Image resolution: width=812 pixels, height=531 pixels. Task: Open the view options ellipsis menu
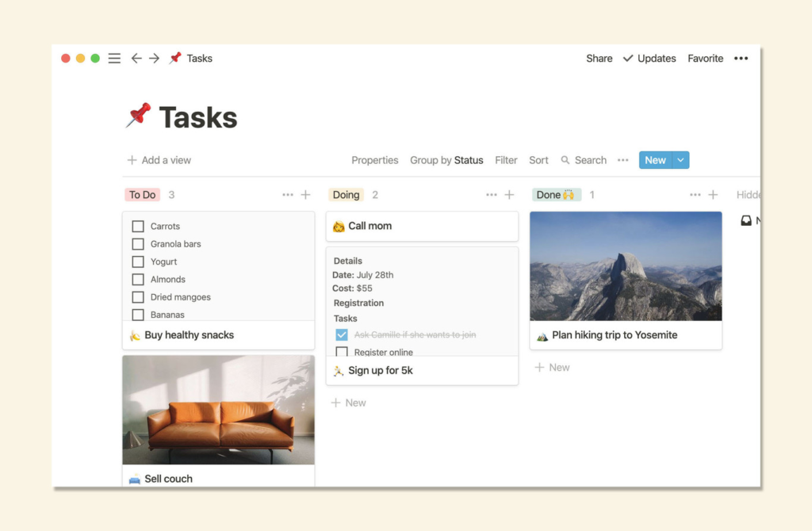pos(623,160)
